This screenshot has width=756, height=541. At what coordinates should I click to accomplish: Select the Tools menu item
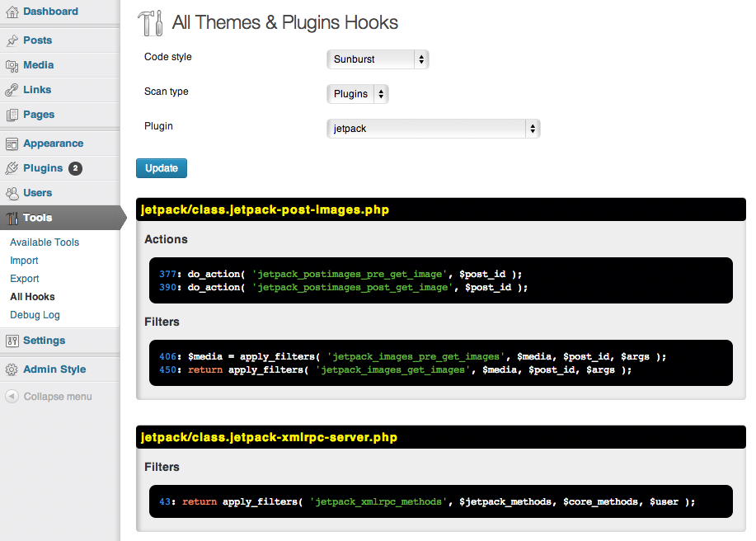click(x=60, y=218)
